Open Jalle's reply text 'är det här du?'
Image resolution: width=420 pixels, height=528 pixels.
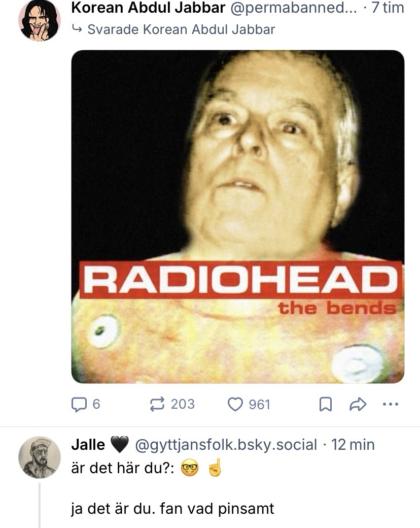(x=123, y=468)
